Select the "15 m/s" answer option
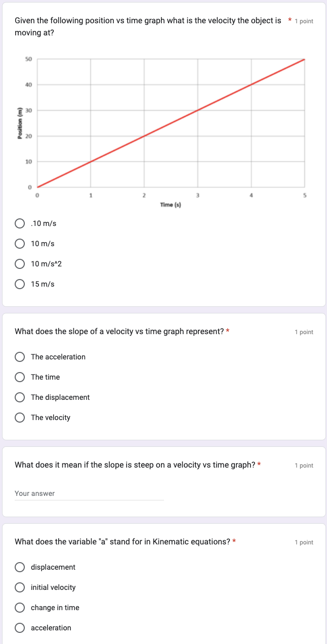The width and height of the screenshot is (327, 644). coord(20,284)
